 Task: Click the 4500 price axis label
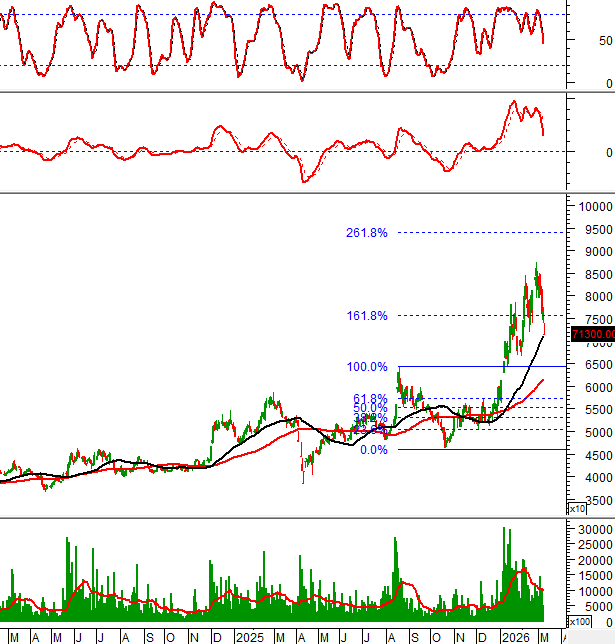coord(590,456)
